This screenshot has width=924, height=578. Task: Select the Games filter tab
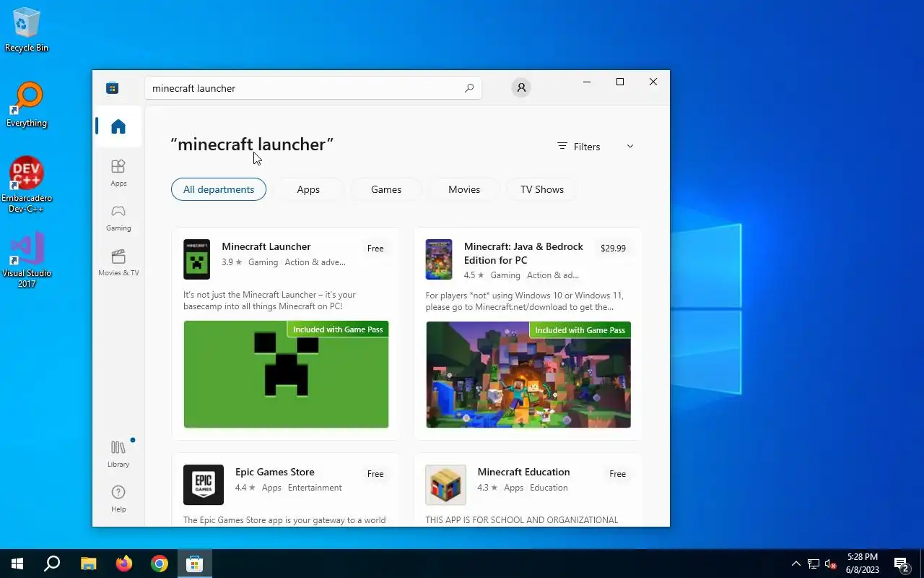[x=386, y=189]
